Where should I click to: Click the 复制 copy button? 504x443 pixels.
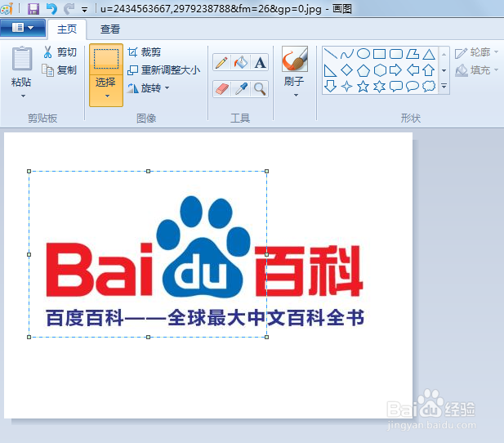pyautogui.click(x=60, y=69)
